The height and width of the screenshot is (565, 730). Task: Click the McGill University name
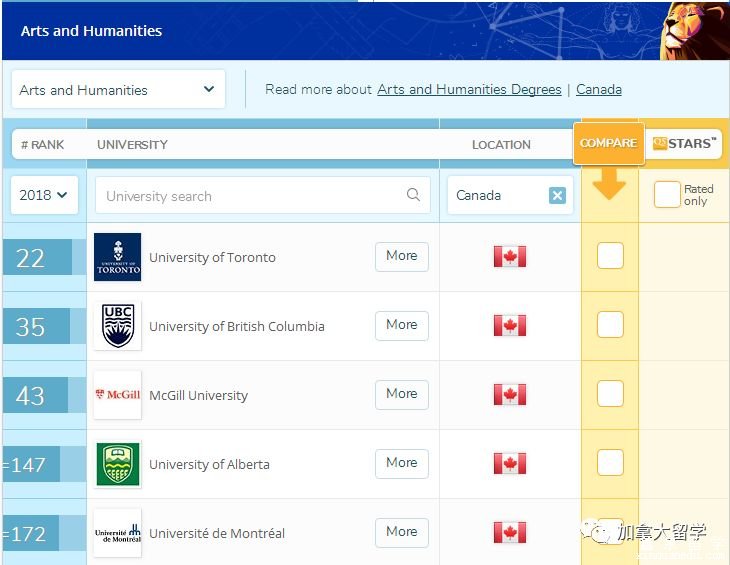click(198, 395)
